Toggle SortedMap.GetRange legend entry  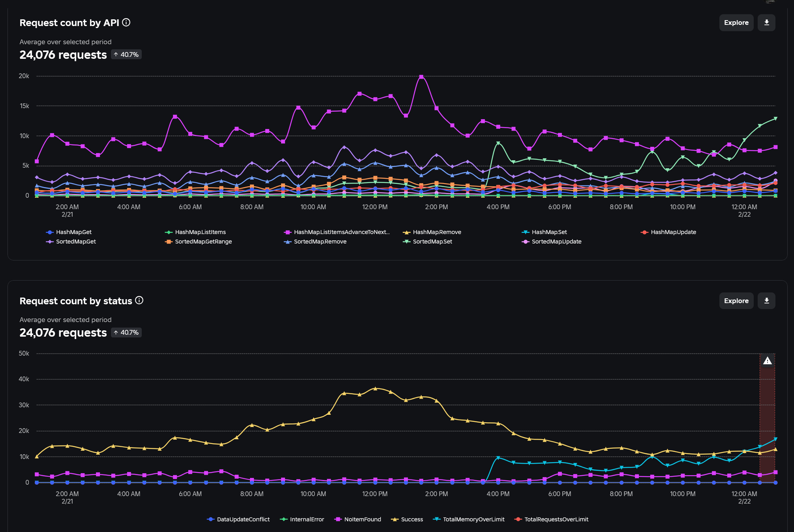pyautogui.click(x=198, y=242)
